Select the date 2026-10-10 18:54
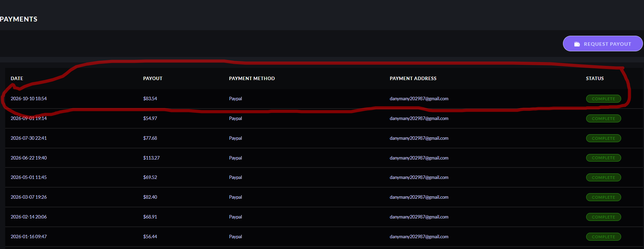The height and width of the screenshot is (249, 644). [29, 98]
